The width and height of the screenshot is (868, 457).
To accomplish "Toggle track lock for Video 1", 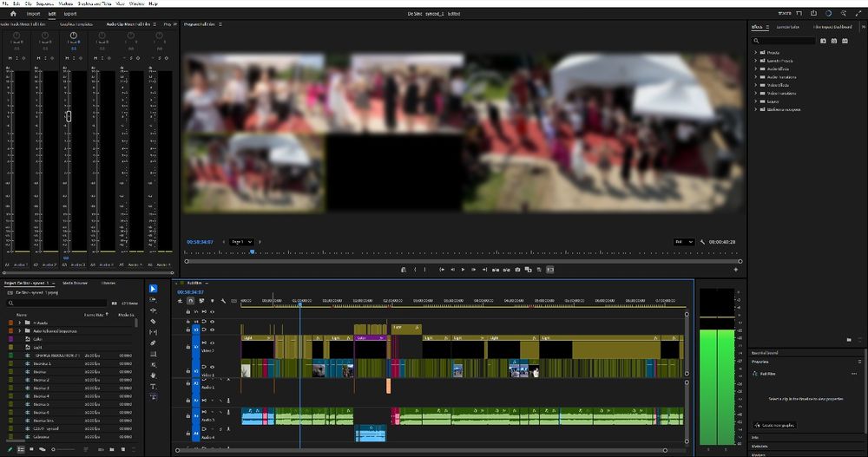I will 188,370.
